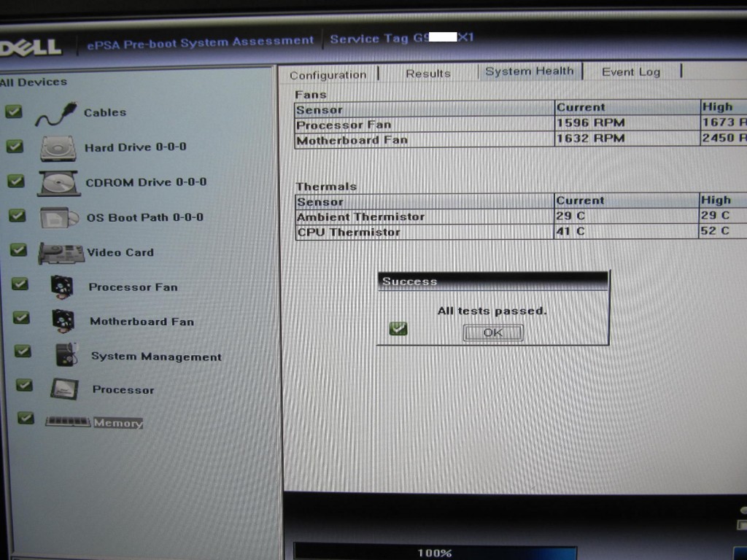
Task: Select the System Health tab
Action: coord(530,71)
